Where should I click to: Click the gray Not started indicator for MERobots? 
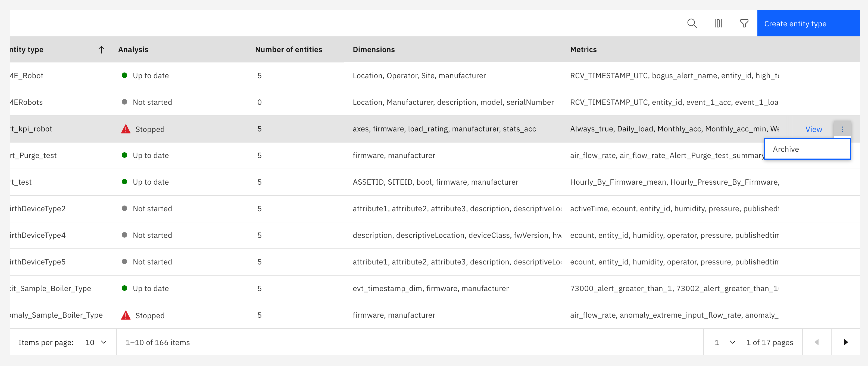(125, 102)
